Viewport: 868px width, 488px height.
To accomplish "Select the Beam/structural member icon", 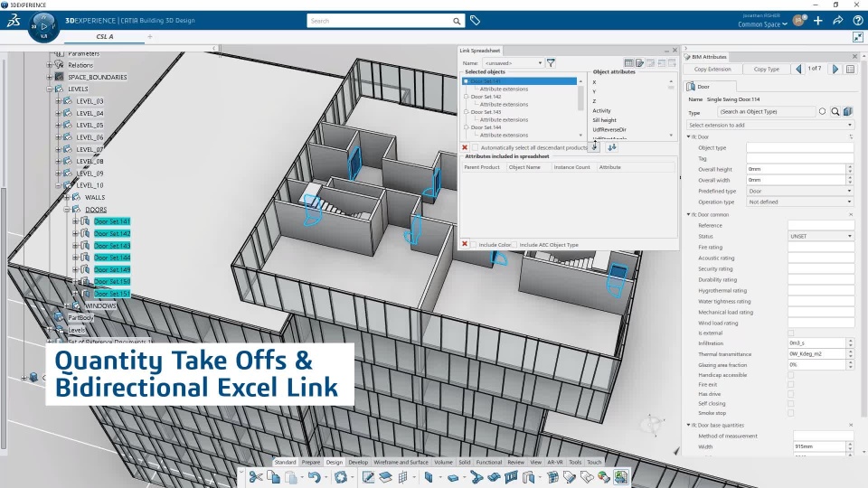I will tap(476, 477).
